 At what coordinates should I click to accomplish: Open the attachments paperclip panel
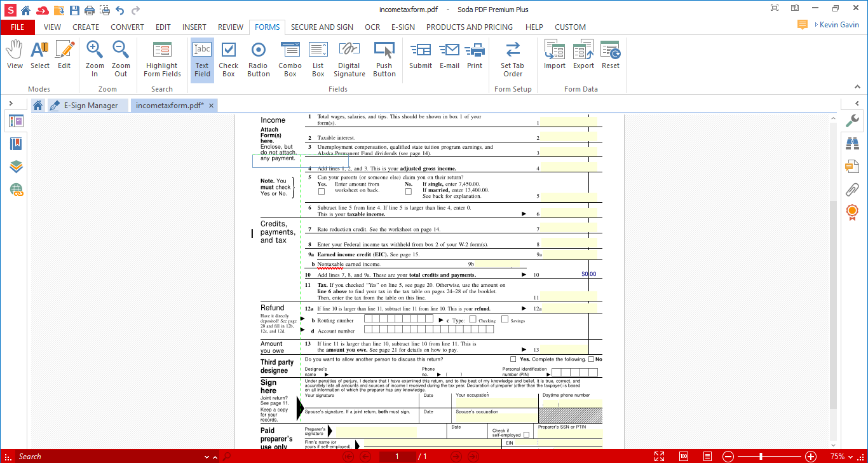point(852,189)
